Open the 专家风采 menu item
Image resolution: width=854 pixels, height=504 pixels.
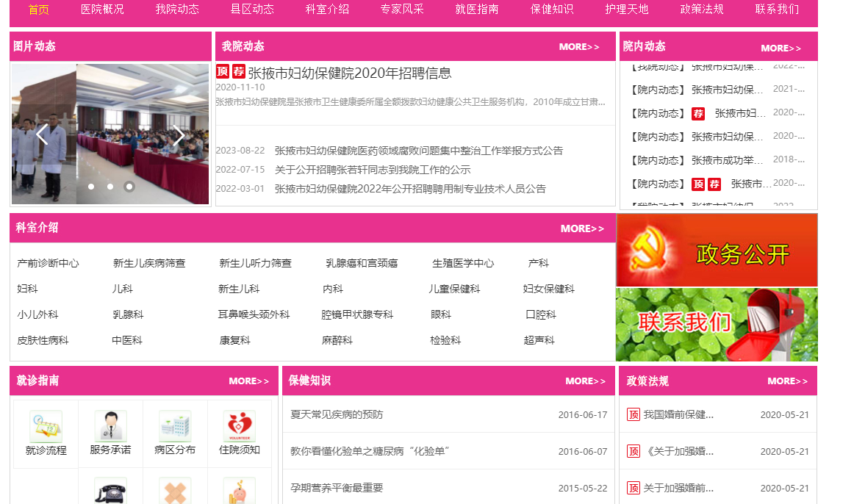[x=402, y=10]
